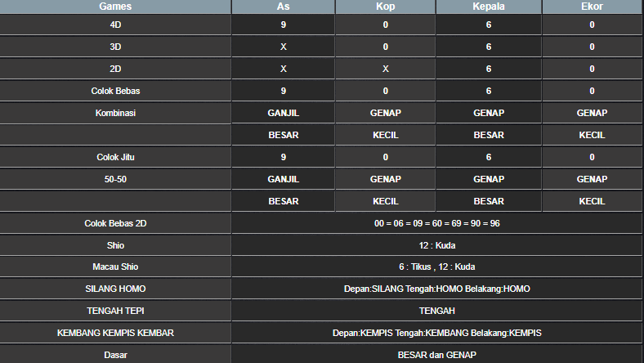Viewport: 644px width, 363px height.
Task: Select the TENGAH TEPI row label
Action: click(x=115, y=311)
